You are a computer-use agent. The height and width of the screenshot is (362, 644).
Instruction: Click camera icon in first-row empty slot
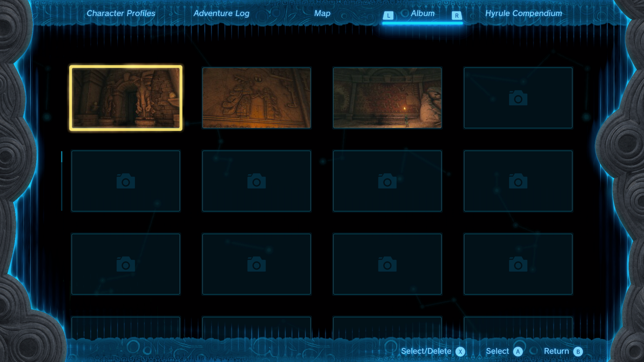tap(518, 98)
